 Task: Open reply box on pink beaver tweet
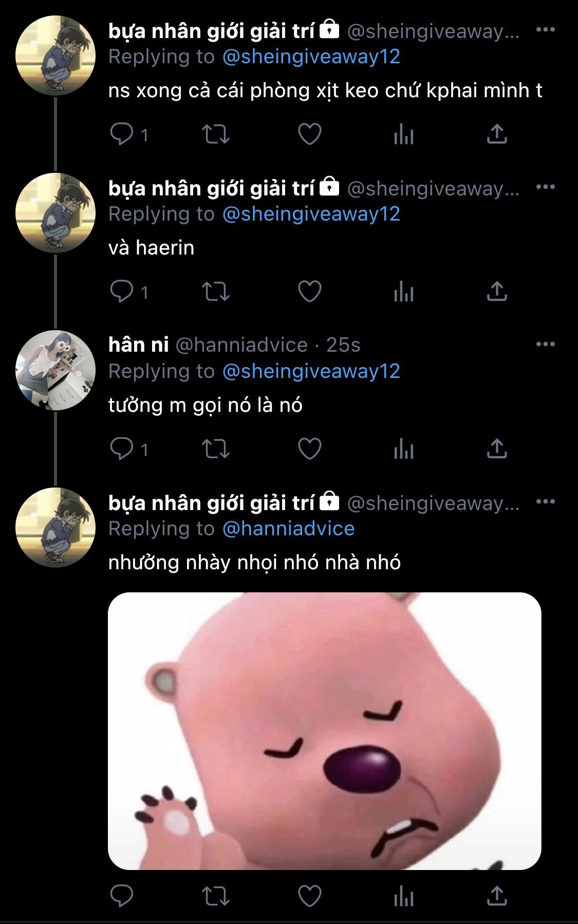pyautogui.click(x=122, y=896)
